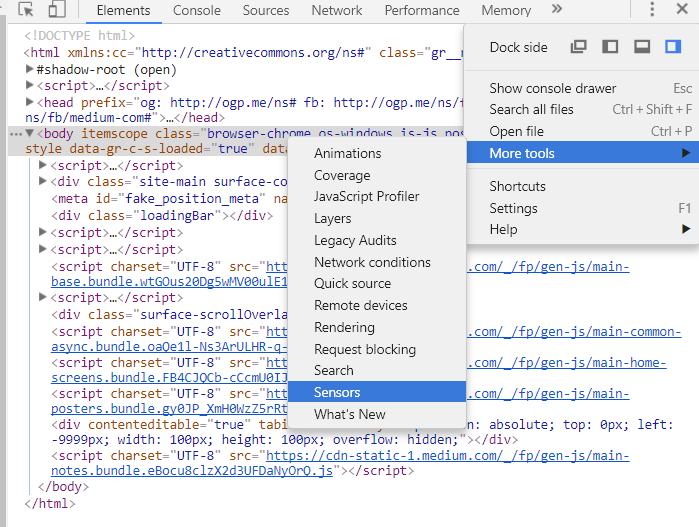
Task: Switch to the Performance tab
Action: (x=422, y=10)
